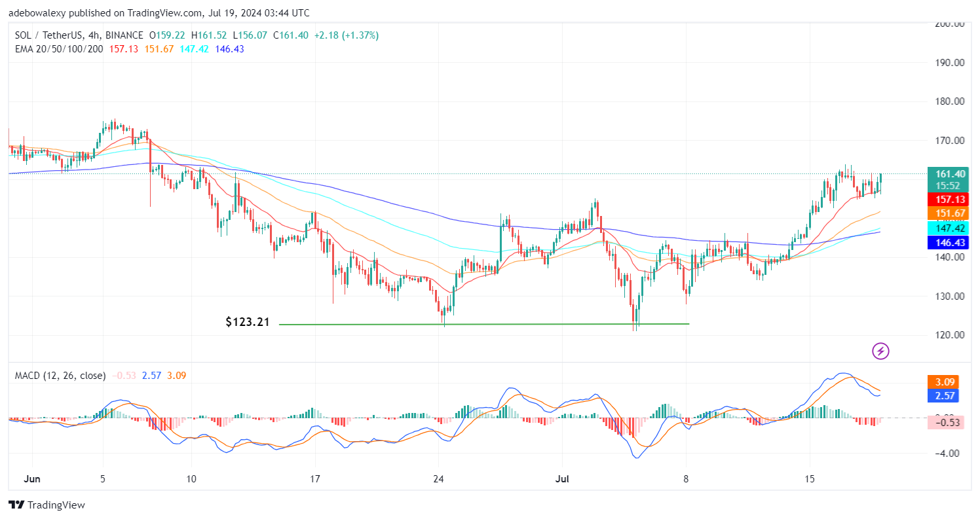This screenshot has width=980, height=519.
Task: Click the 24 date label on time axis
Action: [438, 478]
